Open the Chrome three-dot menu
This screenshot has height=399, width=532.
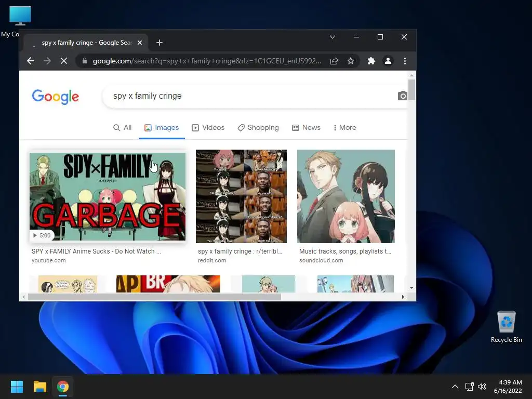point(405,61)
